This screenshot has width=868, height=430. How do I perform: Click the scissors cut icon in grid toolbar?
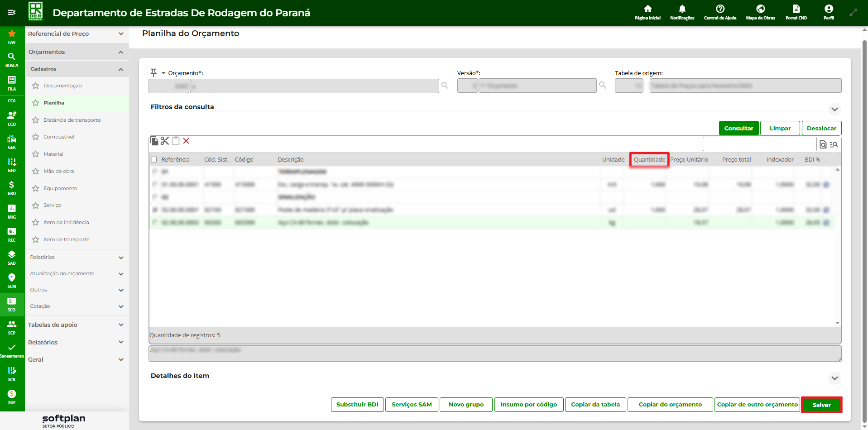pyautogui.click(x=165, y=141)
